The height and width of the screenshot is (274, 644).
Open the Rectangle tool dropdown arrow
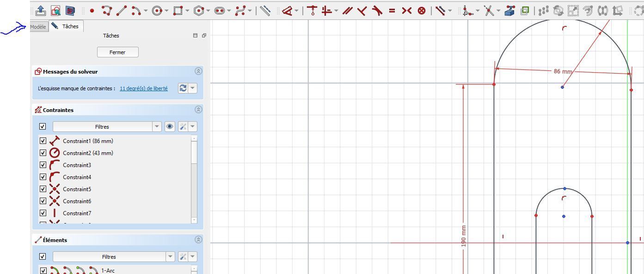pos(188,11)
